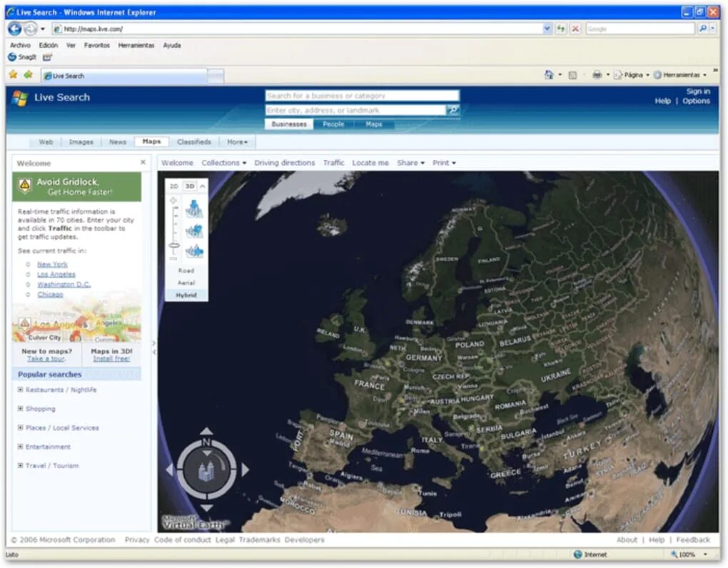Zoom in with the plus above the slider
The width and height of the screenshot is (728, 568).
[x=173, y=201]
